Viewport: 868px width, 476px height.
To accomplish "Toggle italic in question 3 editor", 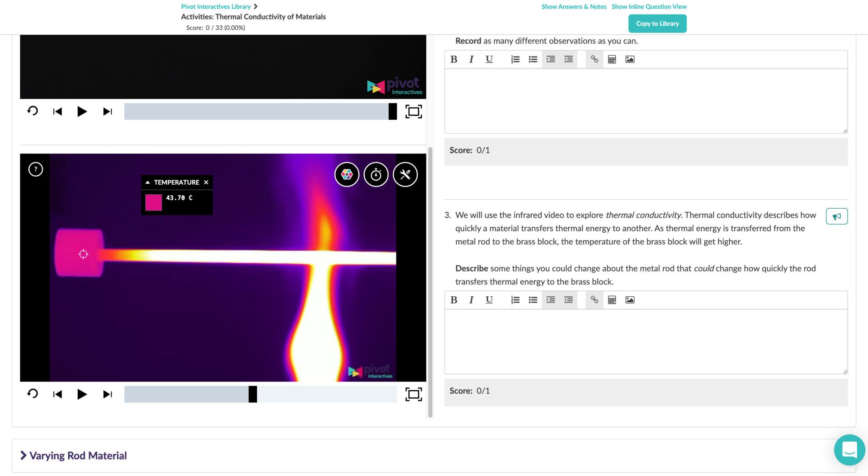I will tap(471, 300).
